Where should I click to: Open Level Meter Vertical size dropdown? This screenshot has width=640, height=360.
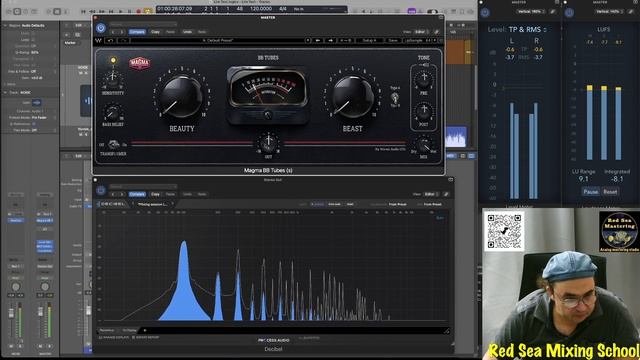point(531,11)
